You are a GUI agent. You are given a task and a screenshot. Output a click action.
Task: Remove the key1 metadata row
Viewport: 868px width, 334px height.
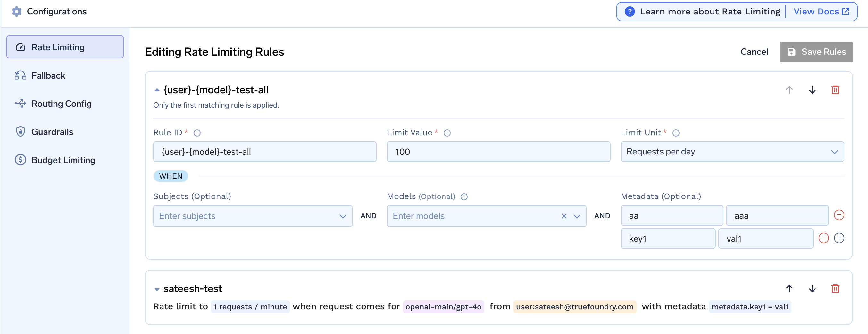[x=823, y=238]
